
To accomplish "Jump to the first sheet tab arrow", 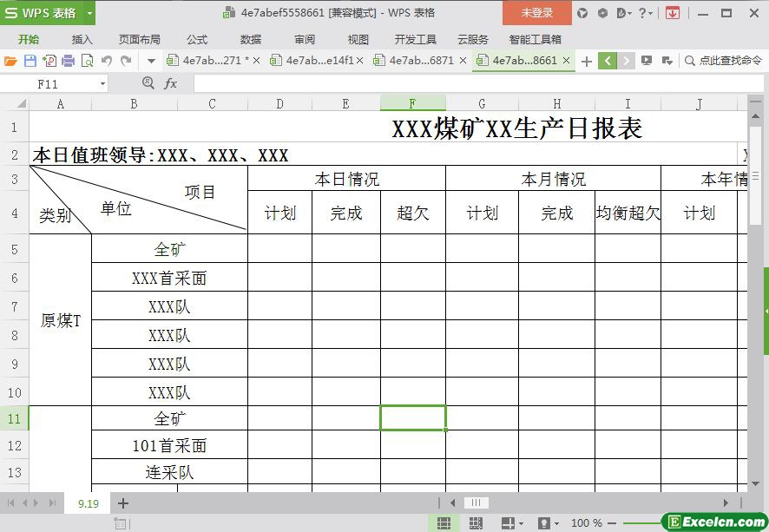I will 10,503.
